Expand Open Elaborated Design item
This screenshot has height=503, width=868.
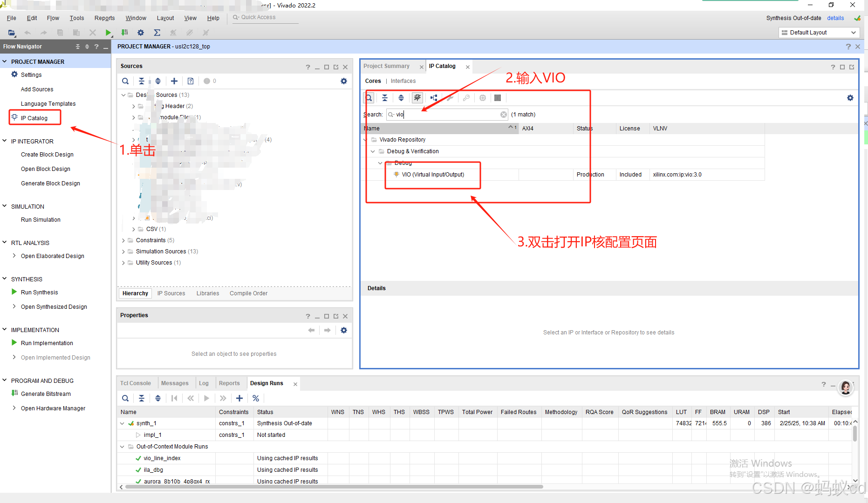[x=14, y=256]
